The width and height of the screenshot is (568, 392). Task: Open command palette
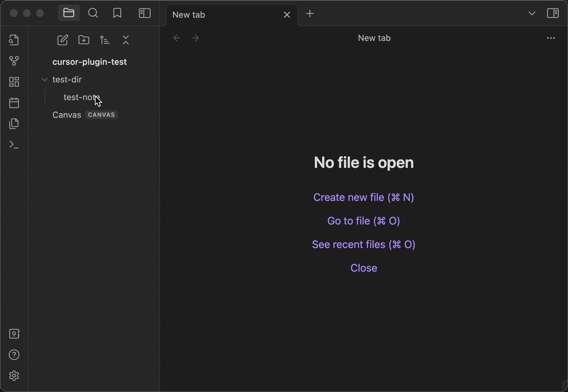pyautogui.click(x=14, y=145)
